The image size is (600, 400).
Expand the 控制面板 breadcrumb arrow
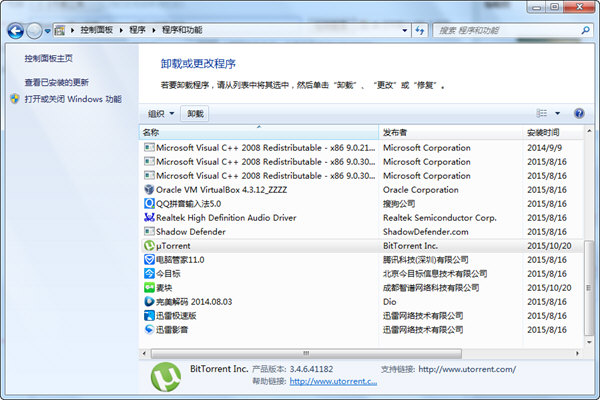click(x=121, y=31)
